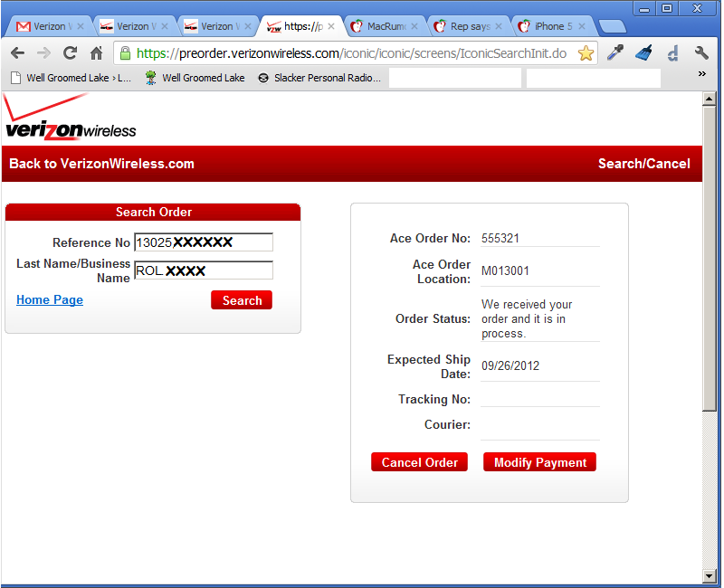Image resolution: width=724 pixels, height=588 pixels.
Task: Click Ace Order No value 555321
Action: click(500, 238)
